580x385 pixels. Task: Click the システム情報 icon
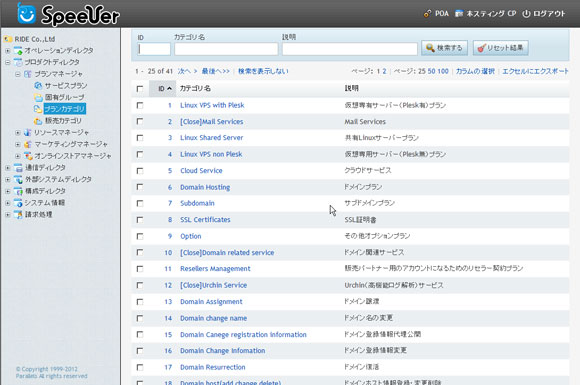click(18, 203)
